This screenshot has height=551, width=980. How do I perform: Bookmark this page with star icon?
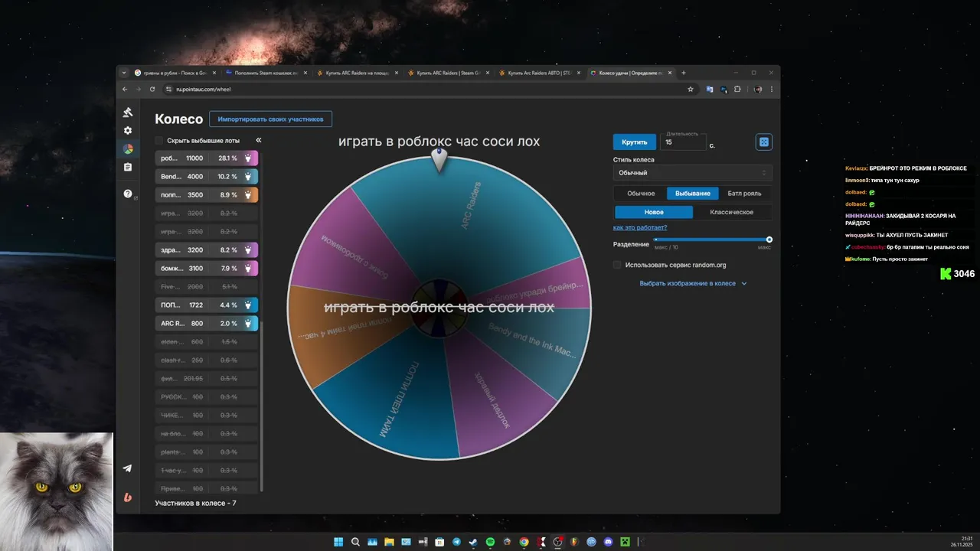point(691,89)
